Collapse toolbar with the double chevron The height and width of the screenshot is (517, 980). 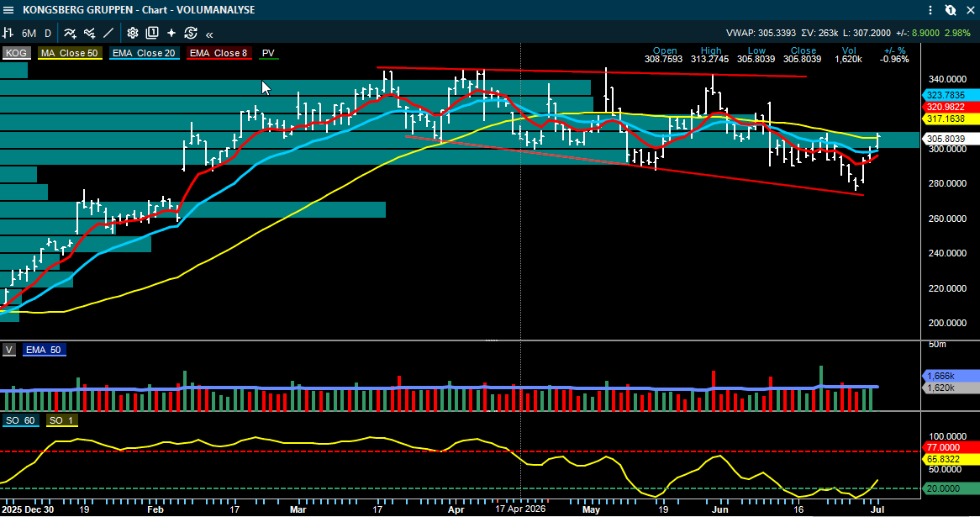pyautogui.click(x=209, y=34)
